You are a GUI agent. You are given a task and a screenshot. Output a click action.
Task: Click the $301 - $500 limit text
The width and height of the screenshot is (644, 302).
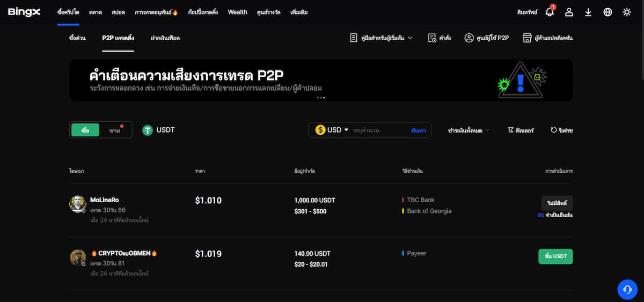tap(310, 211)
